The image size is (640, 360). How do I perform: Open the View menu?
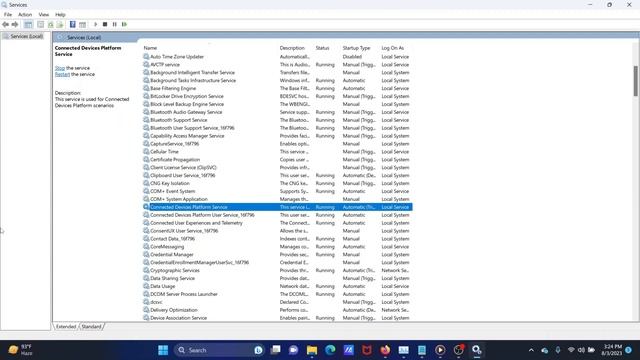click(44, 14)
